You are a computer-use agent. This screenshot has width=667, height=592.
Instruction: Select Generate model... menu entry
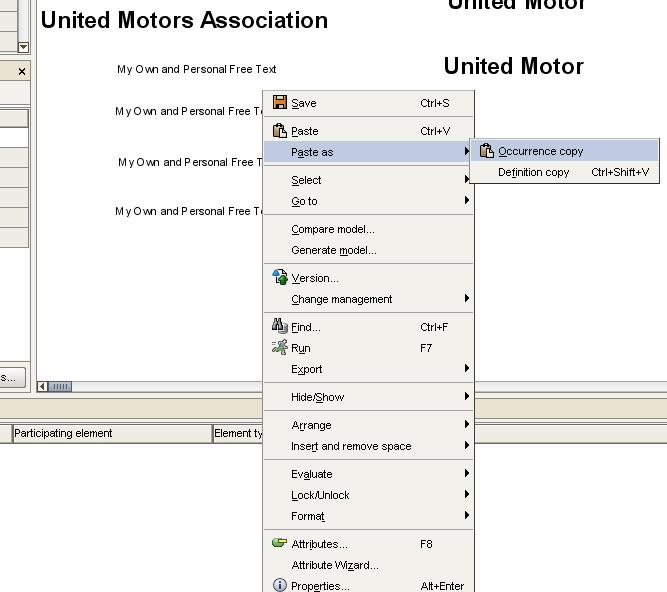tap(334, 250)
